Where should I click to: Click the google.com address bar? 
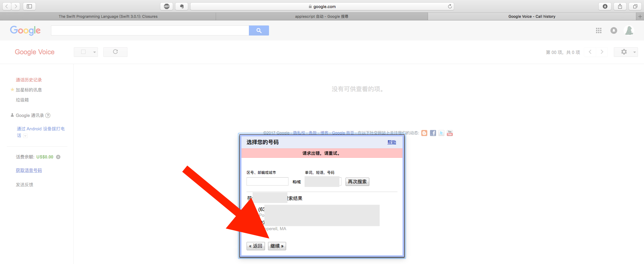(322, 6)
